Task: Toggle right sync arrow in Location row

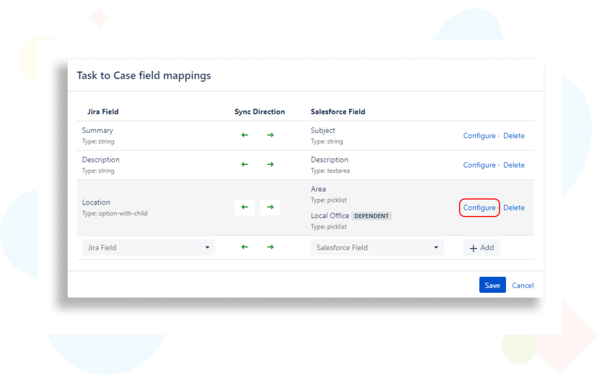Action: [x=270, y=207]
